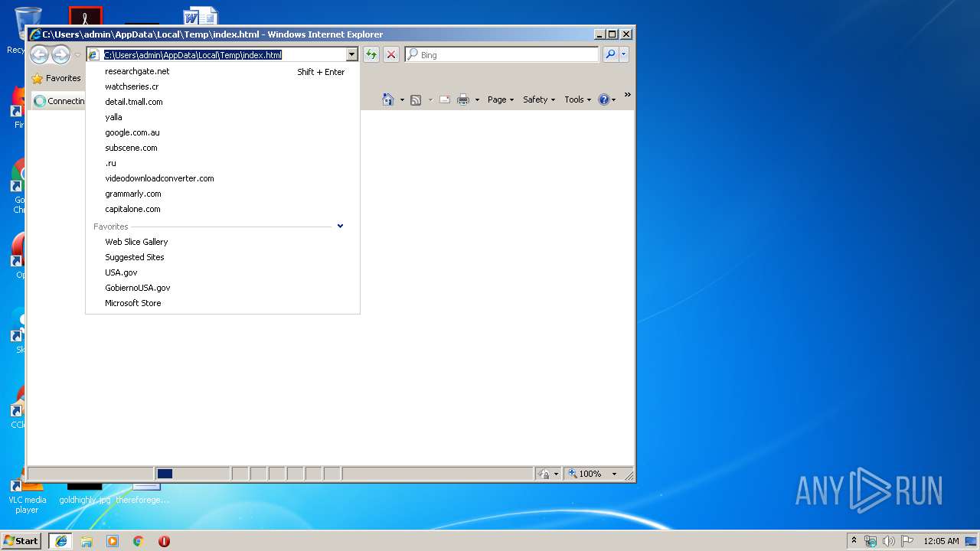
Task: Select capitalone.com suggestion
Action: (x=132, y=209)
